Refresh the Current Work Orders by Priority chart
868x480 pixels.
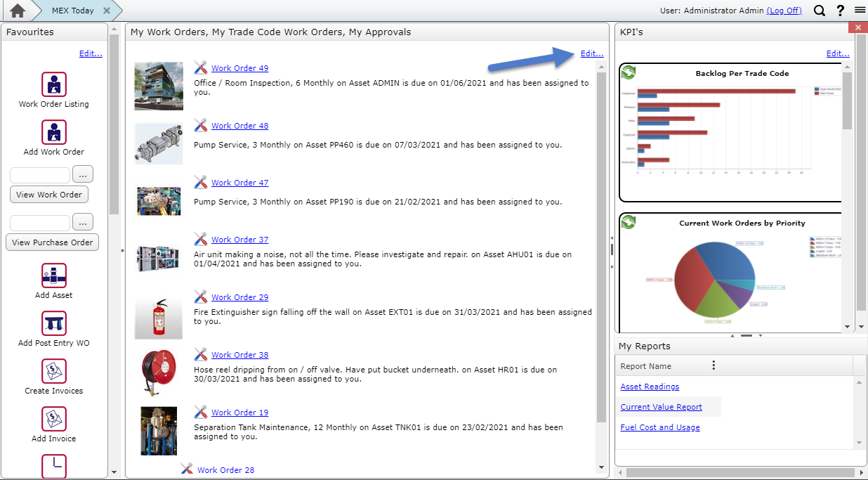pos(629,221)
